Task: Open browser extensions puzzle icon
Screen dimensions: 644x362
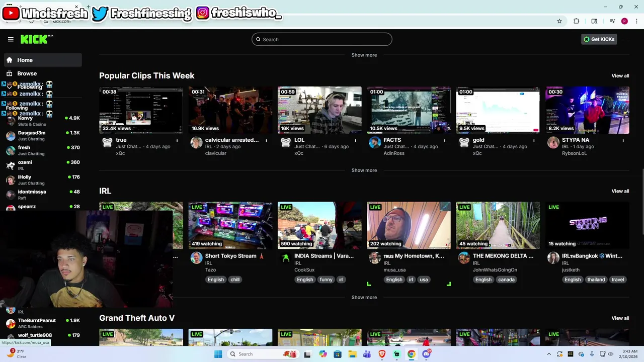Action: pyautogui.click(x=577, y=21)
